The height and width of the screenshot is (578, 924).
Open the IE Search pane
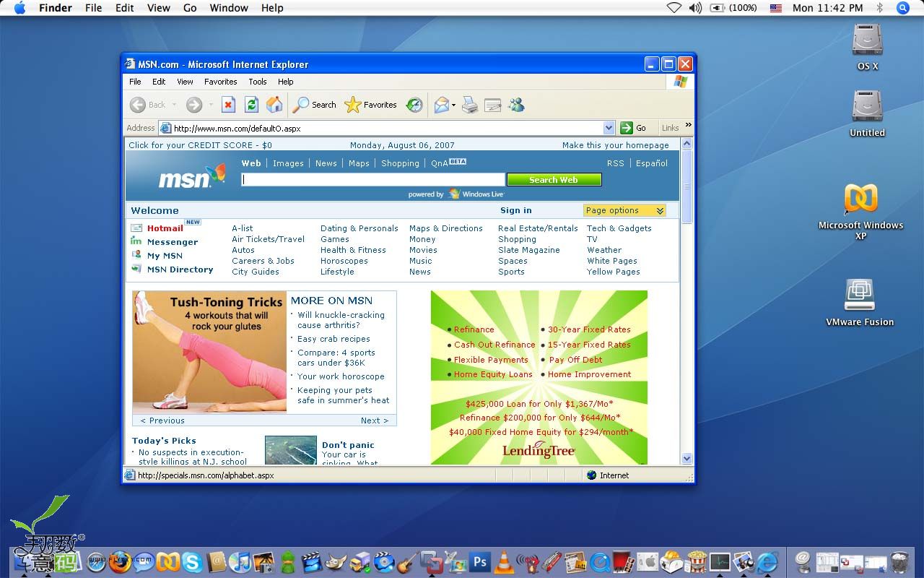(x=315, y=105)
